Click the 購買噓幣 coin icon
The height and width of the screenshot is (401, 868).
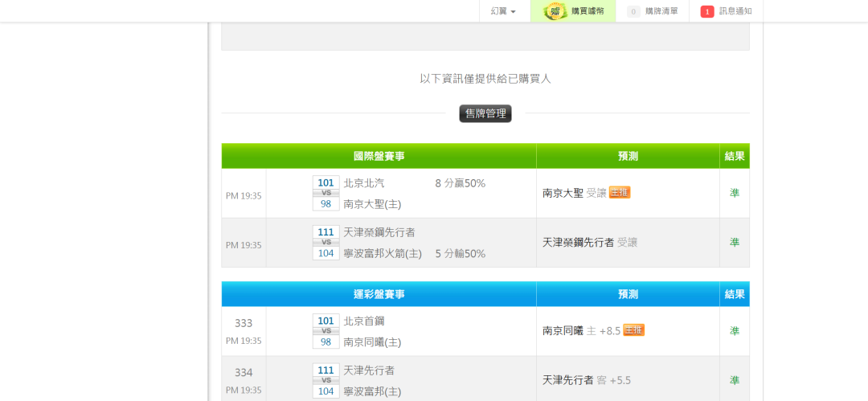pyautogui.click(x=555, y=11)
